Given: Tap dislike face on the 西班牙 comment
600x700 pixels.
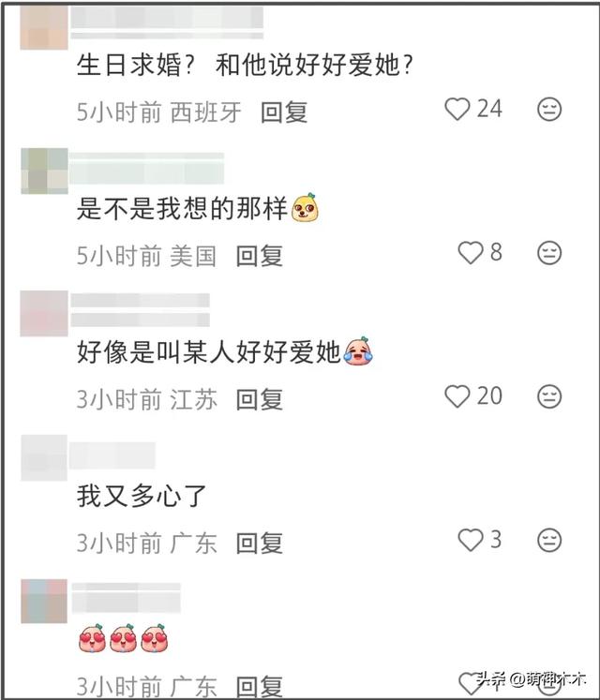Looking at the screenshot, I should click(549, 110).
